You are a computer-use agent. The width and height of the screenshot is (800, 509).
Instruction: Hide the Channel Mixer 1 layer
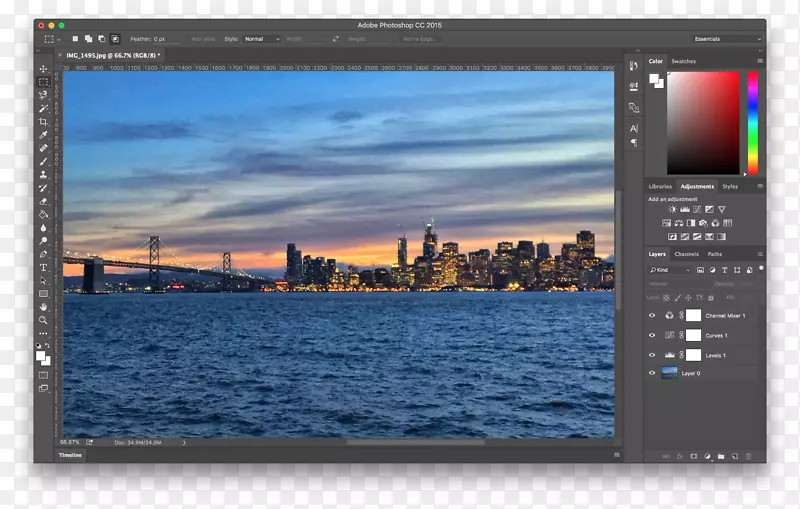click(652, 315)
